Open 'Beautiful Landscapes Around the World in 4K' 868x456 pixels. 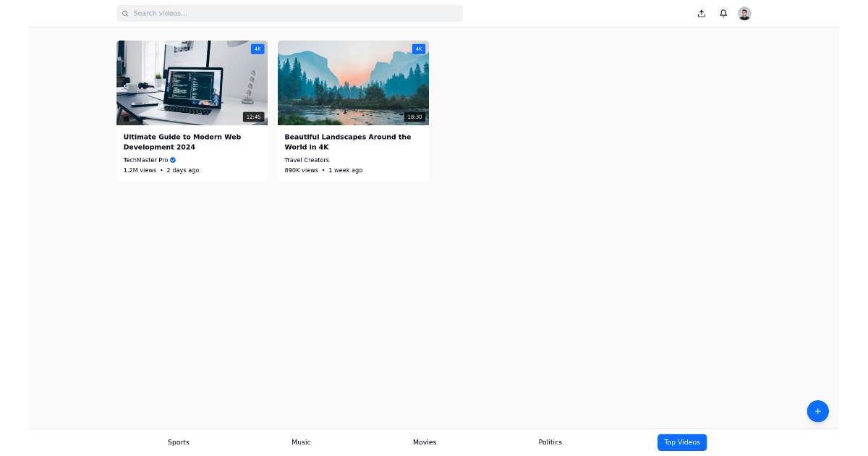347,142
